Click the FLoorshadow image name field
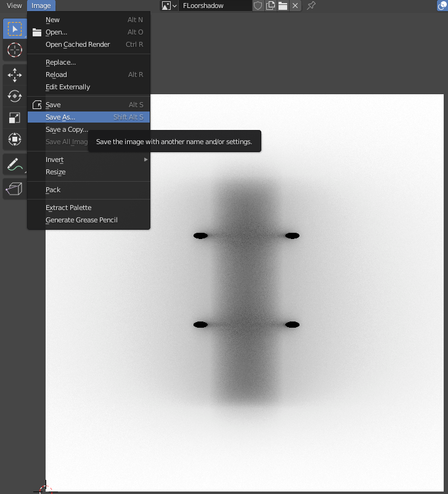 point(214,6)
